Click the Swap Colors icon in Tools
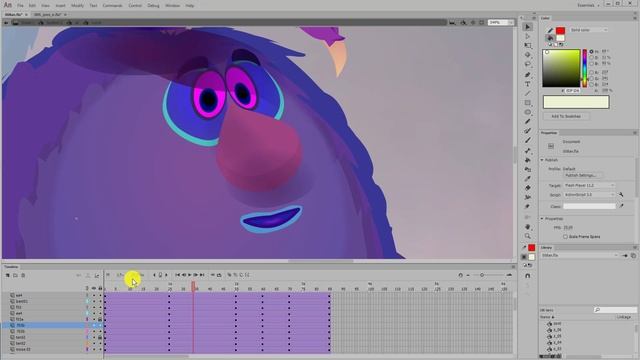The image size is (640, 360). [x=531, y=265]
